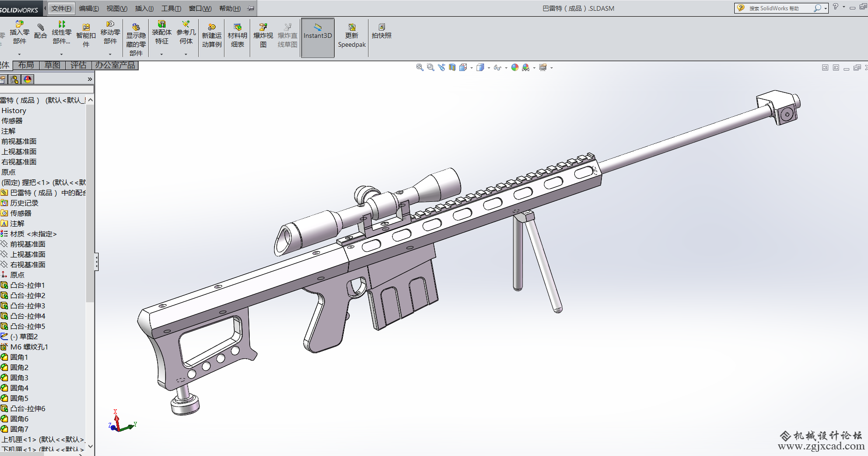Switch to the 布局 tab
Image resolution: width=868 pixels, height=456 pixels.
pyautogui.click(x=26, y=65)
